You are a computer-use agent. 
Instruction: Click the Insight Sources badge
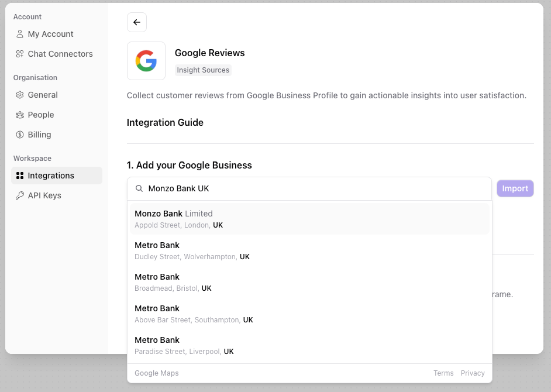(203, 70)
